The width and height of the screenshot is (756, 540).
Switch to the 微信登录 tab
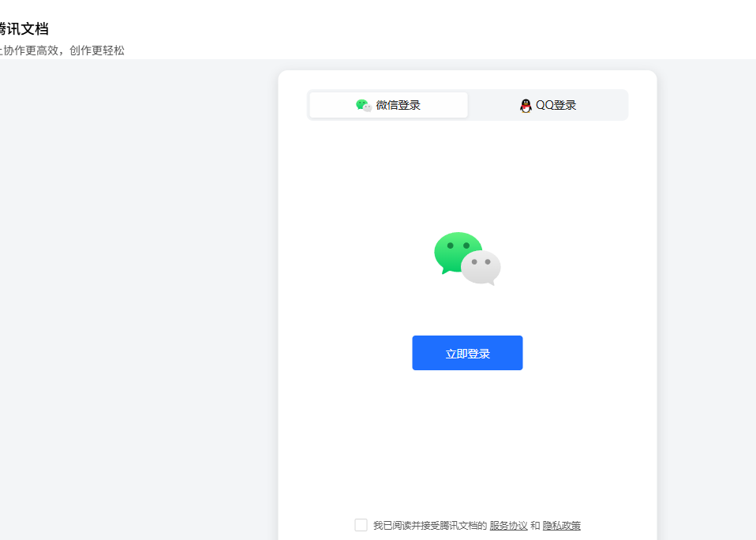point(388,105)
